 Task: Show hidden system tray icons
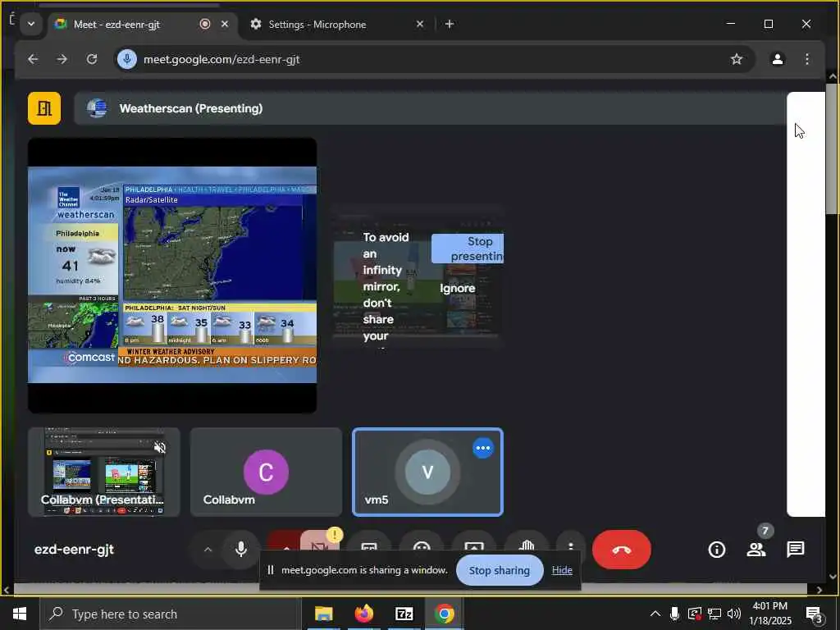pos(655,614)
